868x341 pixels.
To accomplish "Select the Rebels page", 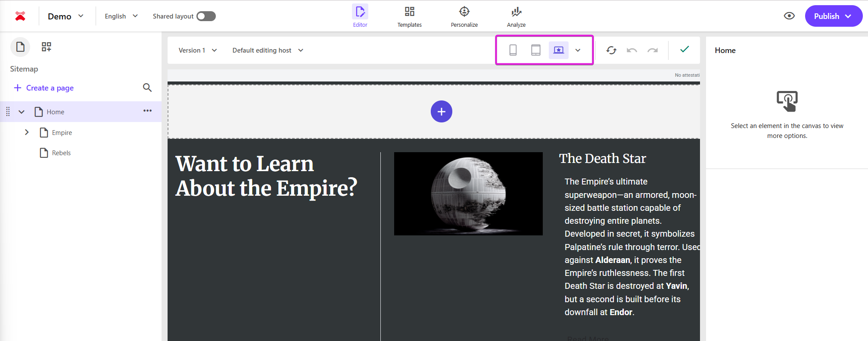I will coord(61,153).
